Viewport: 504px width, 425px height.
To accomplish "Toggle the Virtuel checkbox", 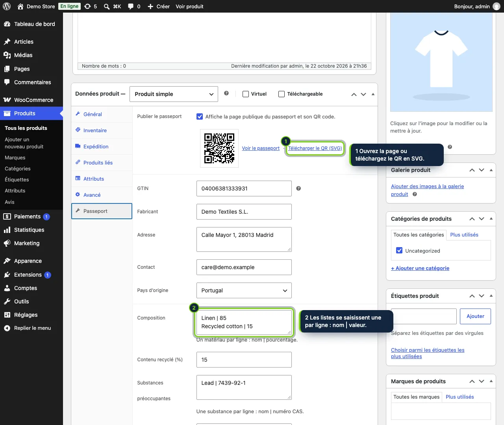I will coord(246,94).
